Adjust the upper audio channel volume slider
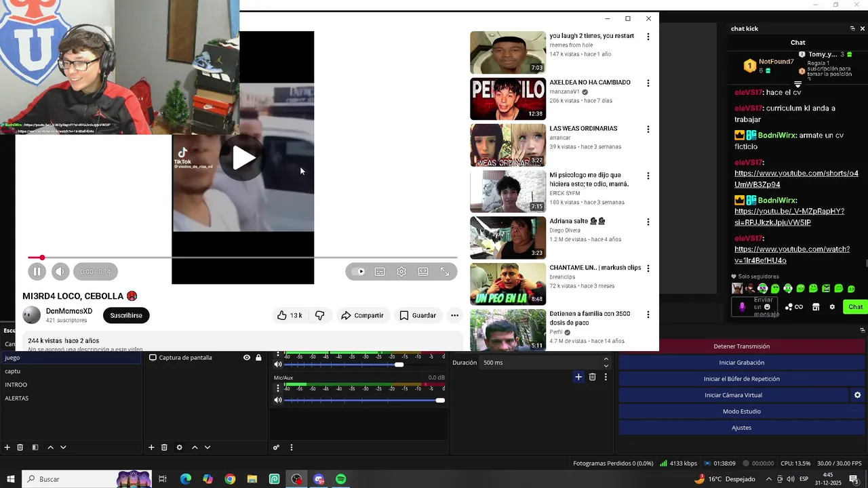 click(365, 365)
